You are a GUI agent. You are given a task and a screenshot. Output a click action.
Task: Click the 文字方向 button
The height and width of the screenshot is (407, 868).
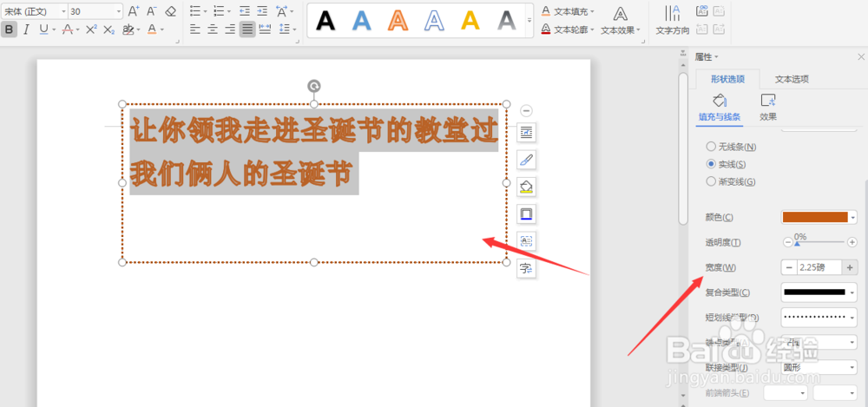[672, 21]
